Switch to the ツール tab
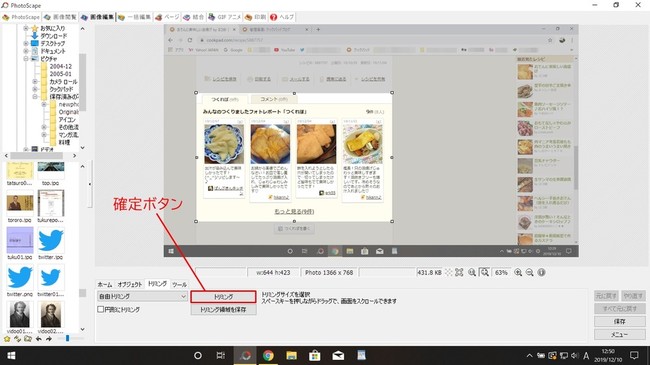The height and width of the screenshot is (365, 650). click(x=179, y=285)
